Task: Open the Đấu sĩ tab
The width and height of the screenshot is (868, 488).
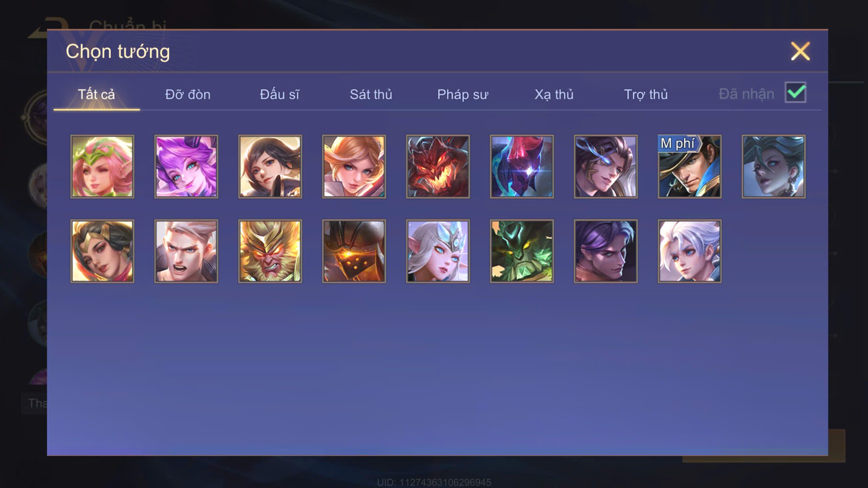Action: pyautogui.click(x=280, y=95)
